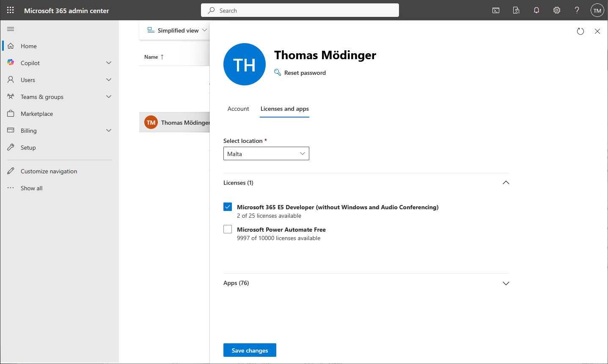Collapse the navigation hamburger menu

pos(11,29)
